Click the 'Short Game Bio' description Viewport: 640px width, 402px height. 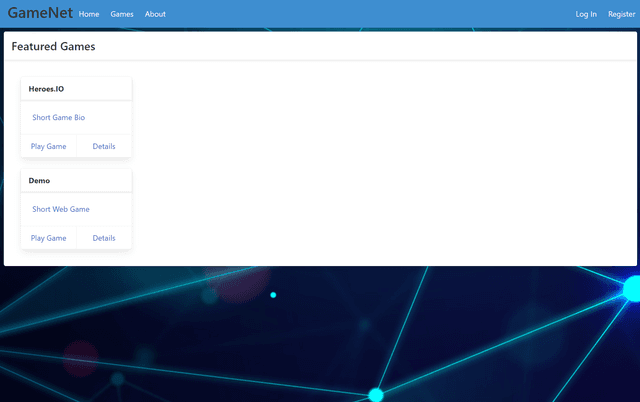[x=58, y=118]
